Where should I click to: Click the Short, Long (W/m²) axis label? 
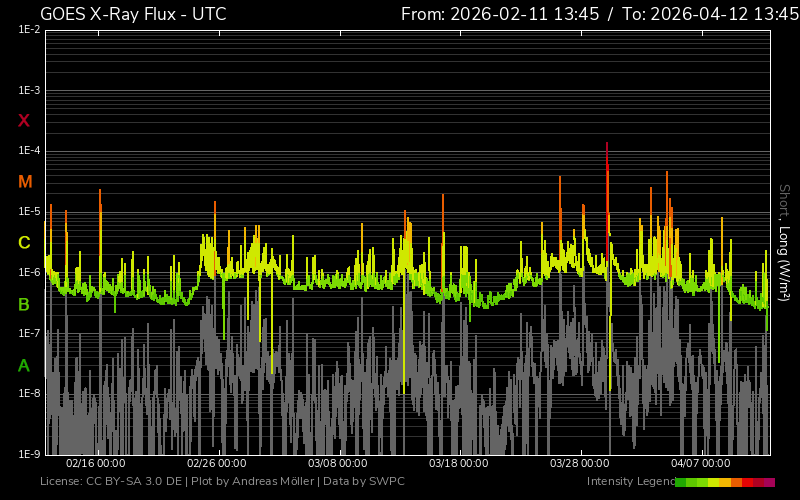(x=785, y=240)
